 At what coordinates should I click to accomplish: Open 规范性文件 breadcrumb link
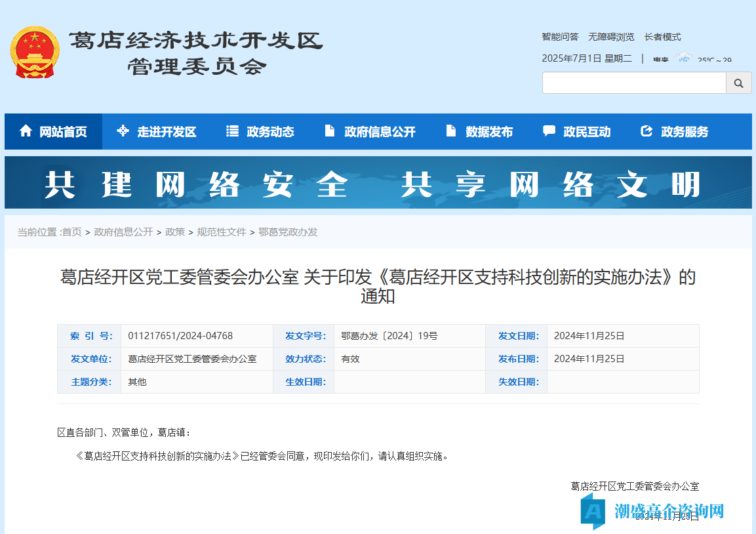coord(222,232)
